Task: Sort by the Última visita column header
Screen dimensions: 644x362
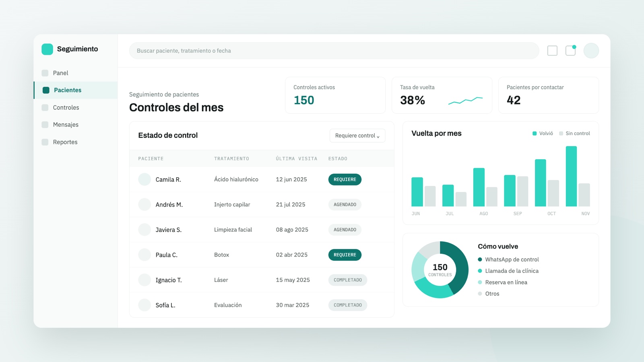Action: pyautogui.click(x=297, y=158)
